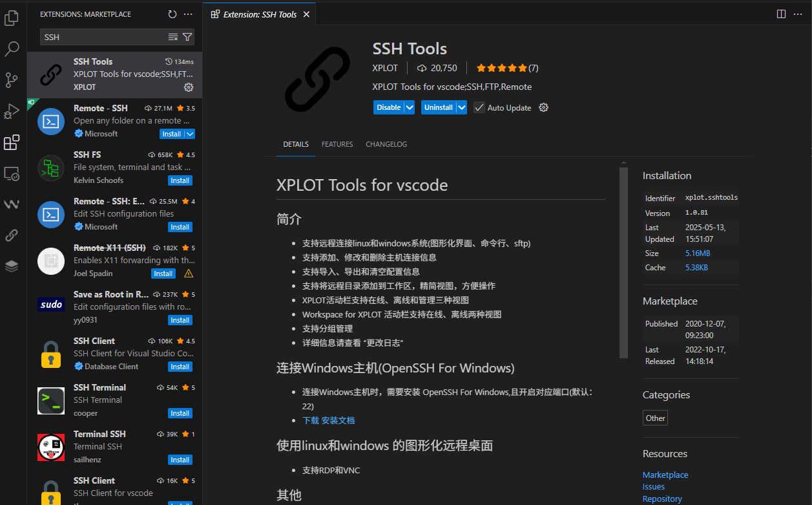Open the XPLOT chain-link view in activity bar

click(12, 235)
